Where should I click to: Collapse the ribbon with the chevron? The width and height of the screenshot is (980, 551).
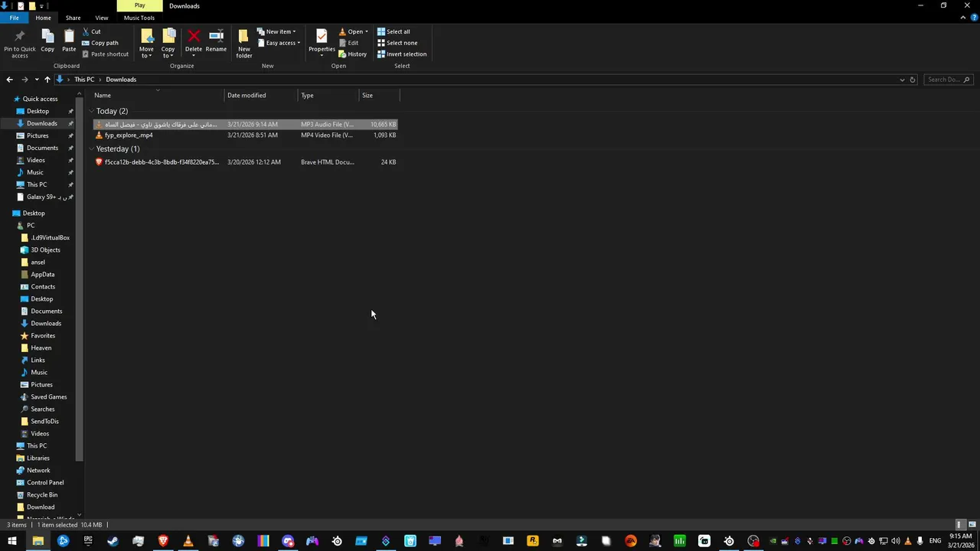(x=963, y=18)
